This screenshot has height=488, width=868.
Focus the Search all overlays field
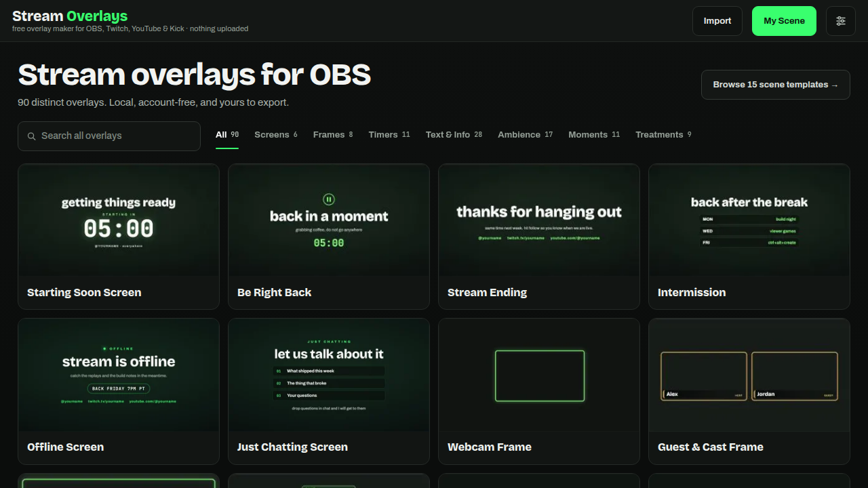[109, 136]
